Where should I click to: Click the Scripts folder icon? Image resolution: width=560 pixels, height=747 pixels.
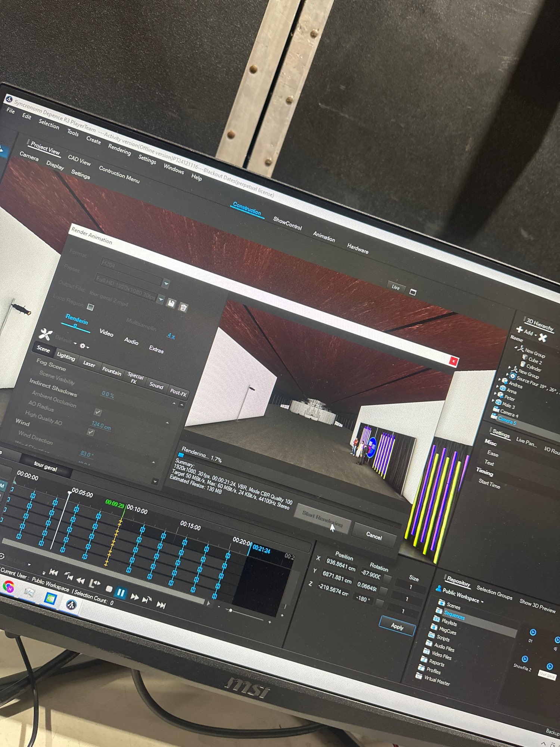[431, 635]
